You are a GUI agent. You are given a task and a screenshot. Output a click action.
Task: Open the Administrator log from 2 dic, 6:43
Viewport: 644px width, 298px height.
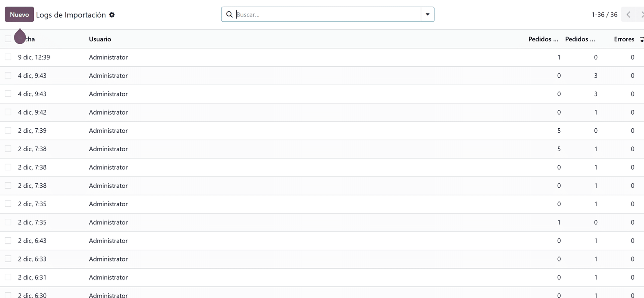(108, 240)
